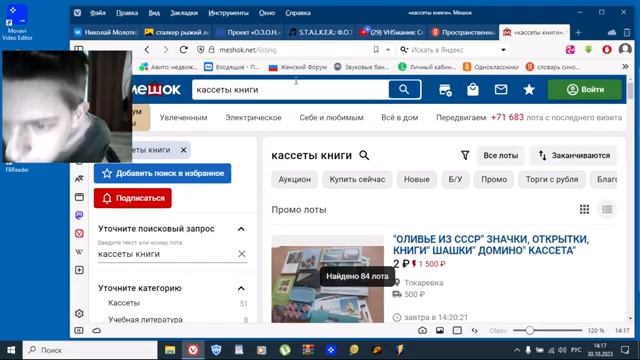Open the new tab plus button
This screenshot has width=640, height=360.
click(x=578, y=32)
